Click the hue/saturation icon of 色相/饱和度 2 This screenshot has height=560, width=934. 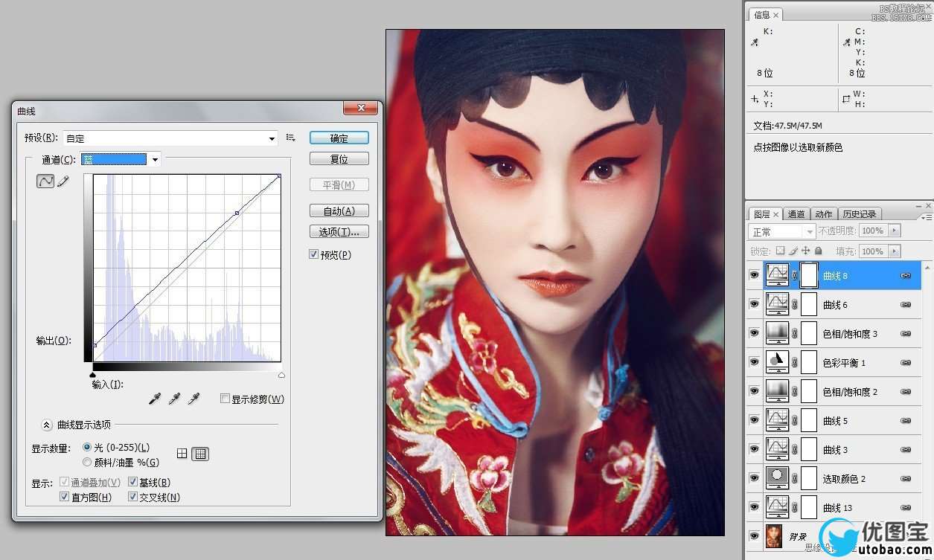[x=777, y=391]
